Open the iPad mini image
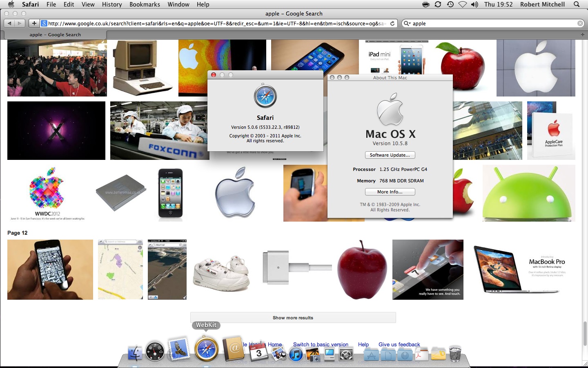The height and width of the screenshot is (368, 588). [x=396, y=57]
